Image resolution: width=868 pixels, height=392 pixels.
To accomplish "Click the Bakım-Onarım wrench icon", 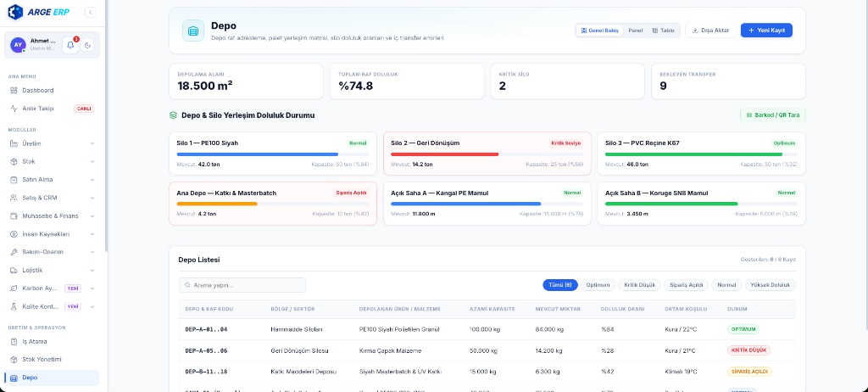I will tap(14, 252).
